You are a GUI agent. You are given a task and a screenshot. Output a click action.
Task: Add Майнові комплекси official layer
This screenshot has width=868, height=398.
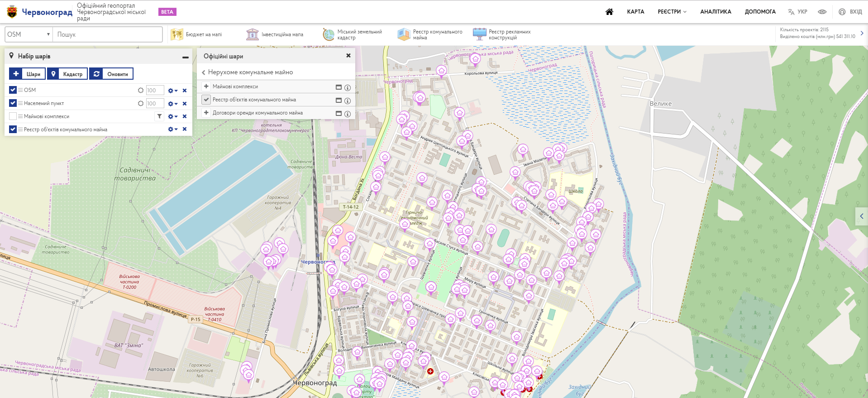206,86
